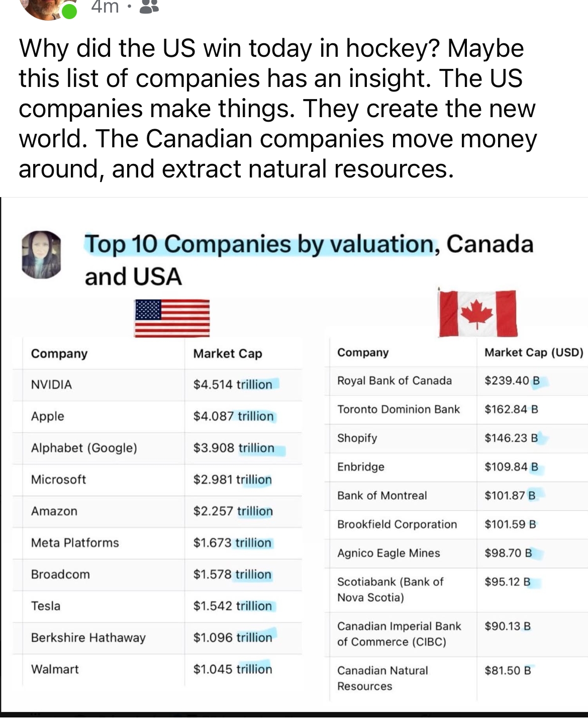This screenshot has width=588, height=726.
Task: Click the "Top 10 Companies by valuation" heading
Action: 259,245
